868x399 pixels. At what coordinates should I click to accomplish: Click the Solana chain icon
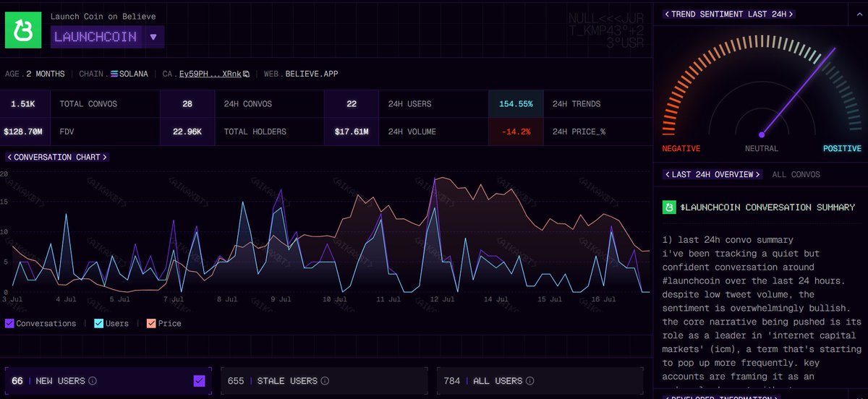point(114,74)
